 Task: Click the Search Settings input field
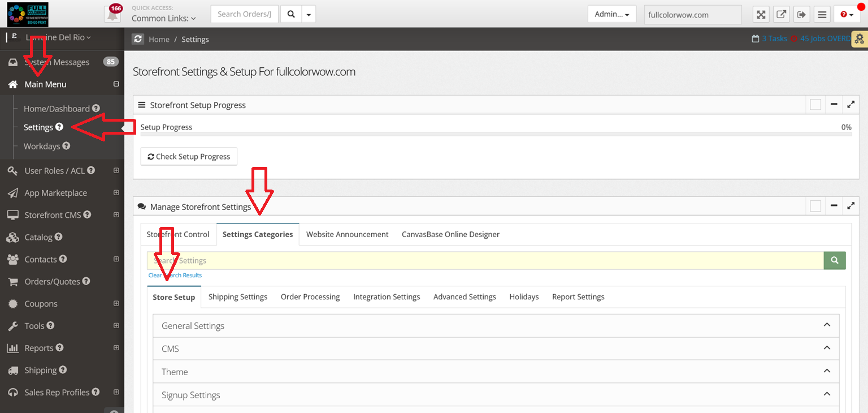pyautogui.click(x=485, y=260)
